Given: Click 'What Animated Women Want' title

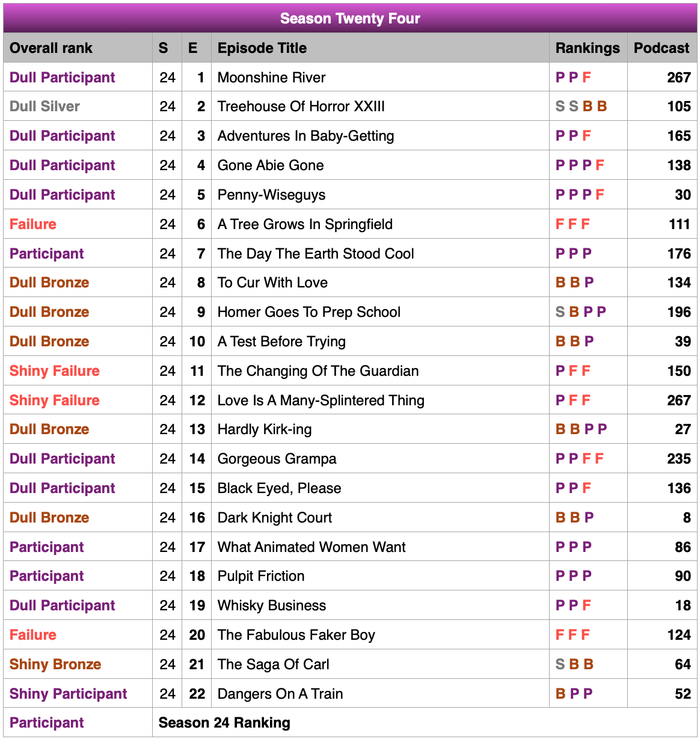Looking at the screenshot, I should [x=312, y=547].
